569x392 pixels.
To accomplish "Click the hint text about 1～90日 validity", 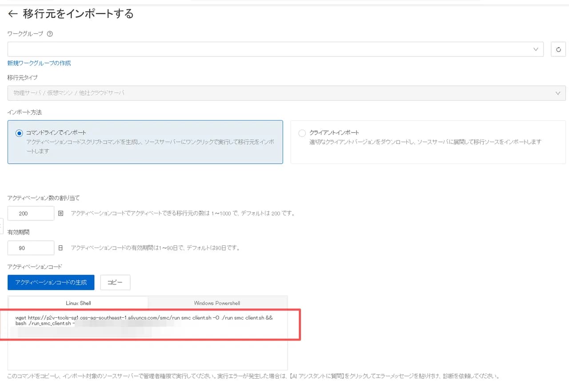I will point(155,248).
